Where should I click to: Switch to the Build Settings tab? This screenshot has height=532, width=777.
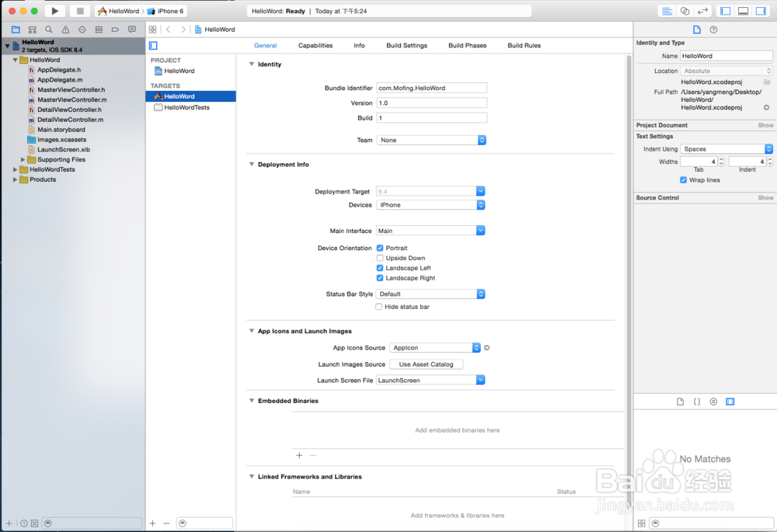tap(407, 46)
